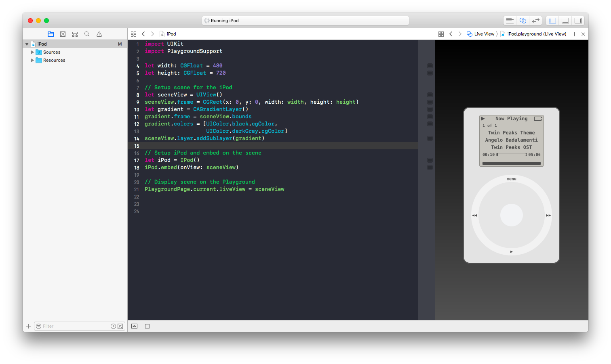Open related items grid in Live View pane
Screen dimensions: 611x364
click(x=441, y=34)
